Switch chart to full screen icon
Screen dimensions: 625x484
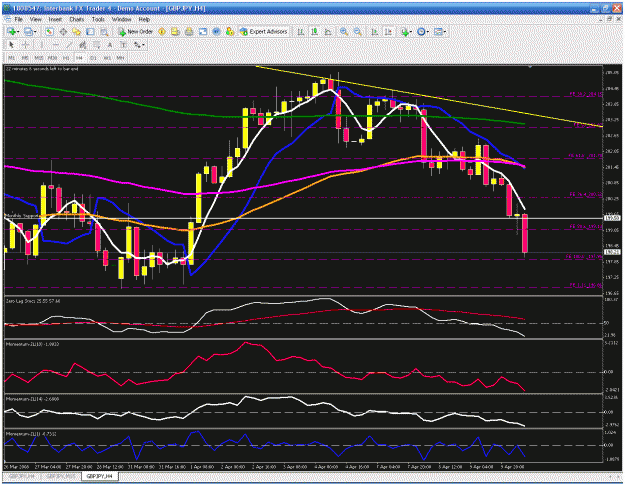click(203, 31)
